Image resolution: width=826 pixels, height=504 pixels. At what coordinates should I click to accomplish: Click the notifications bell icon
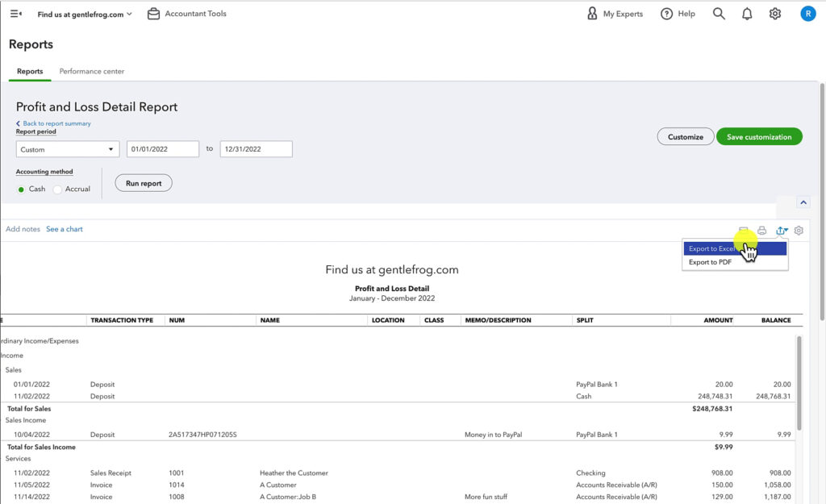click(746, 13)
